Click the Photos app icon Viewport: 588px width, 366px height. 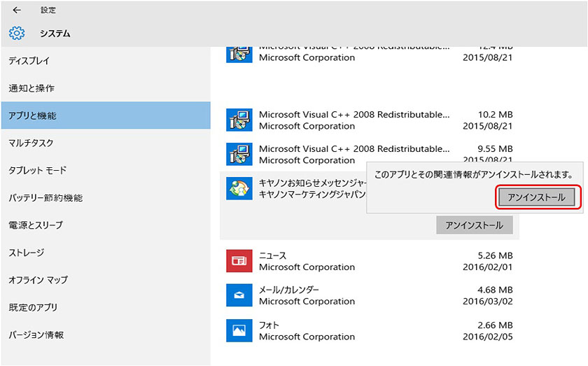239,330
